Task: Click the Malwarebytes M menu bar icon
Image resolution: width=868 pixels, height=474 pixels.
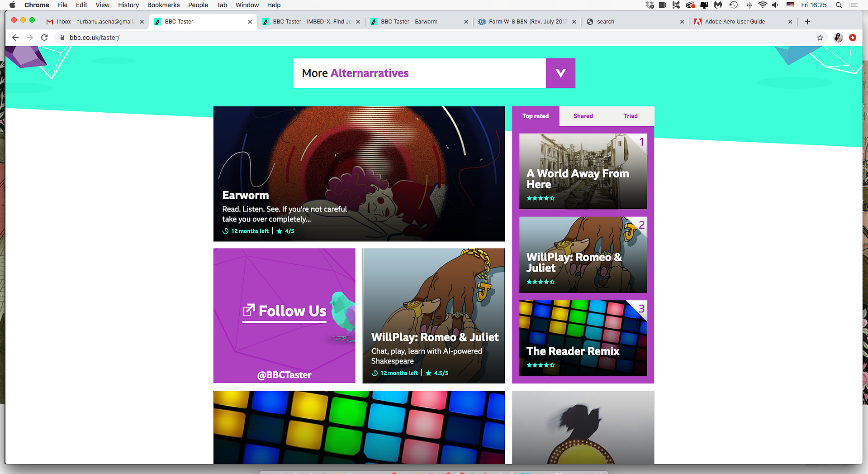Action: [x=718, y=5]
